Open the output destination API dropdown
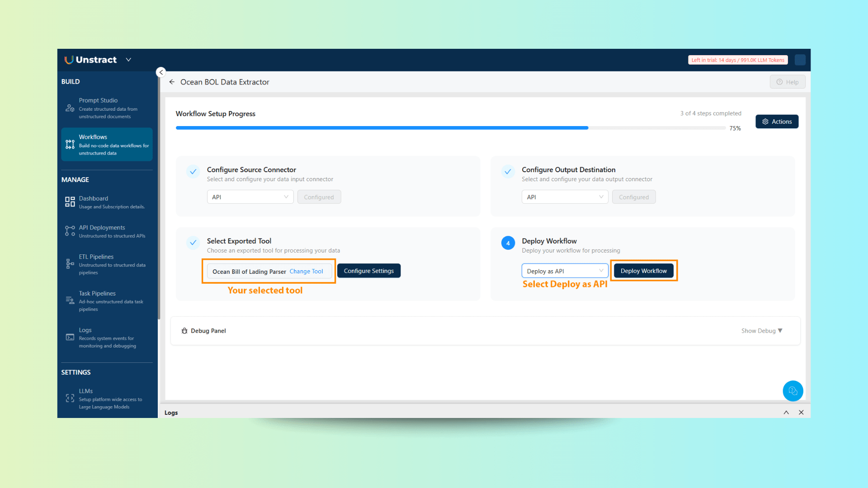 [x=565, y=197]
